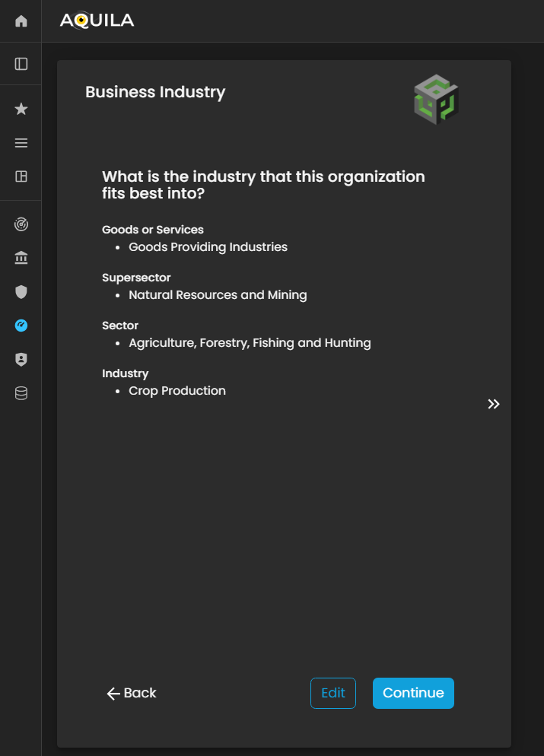Go back using the Back arrow
The image size is (544, 756).
pos(132,693)
